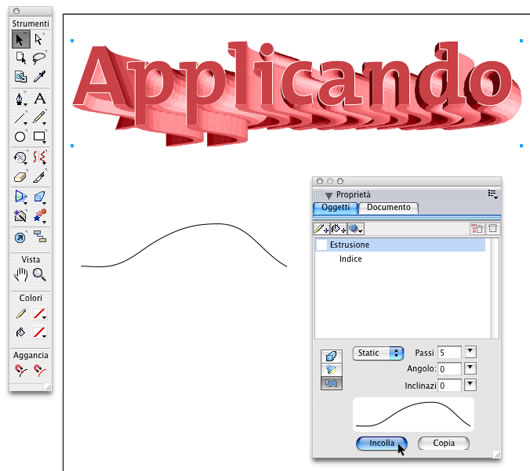Open the stroke color swatch
Image resolution: width=530 pixels, height=471 pixels.
click(40, 314)
